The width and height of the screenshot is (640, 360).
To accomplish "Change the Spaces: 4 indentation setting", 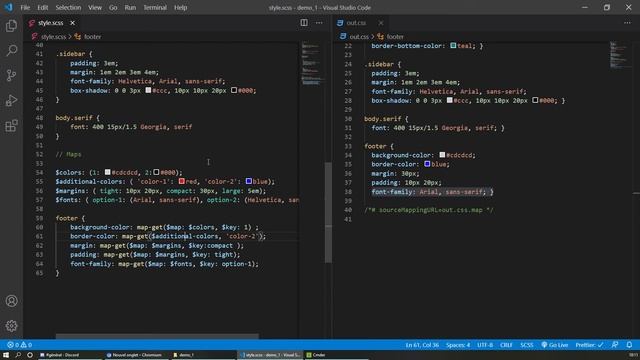I will [x=458, y=345].
